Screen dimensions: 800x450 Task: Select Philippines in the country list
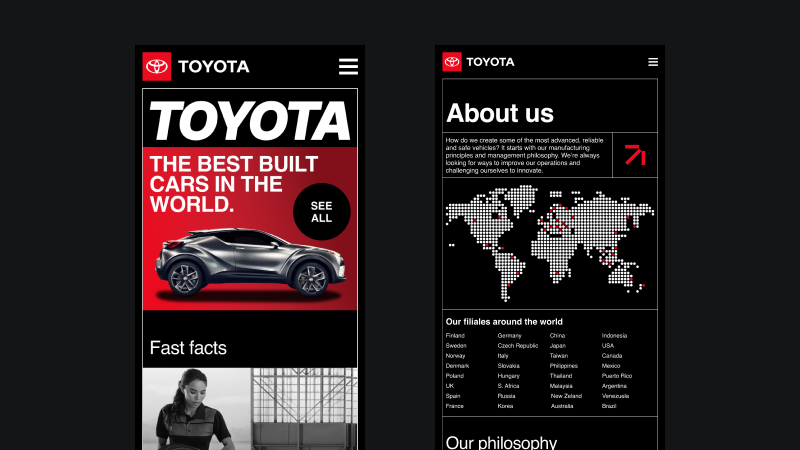[564, 366]
